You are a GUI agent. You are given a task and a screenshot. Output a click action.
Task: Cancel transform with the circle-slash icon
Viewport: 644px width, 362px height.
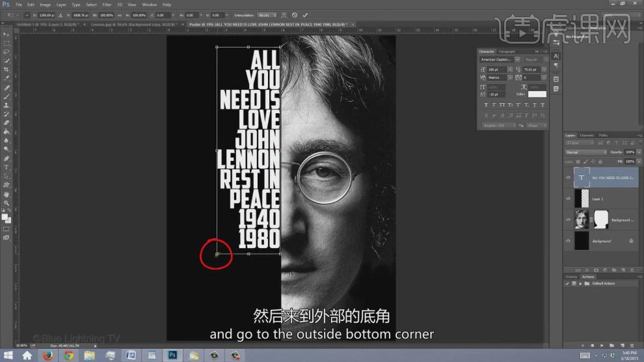[295, 15]
